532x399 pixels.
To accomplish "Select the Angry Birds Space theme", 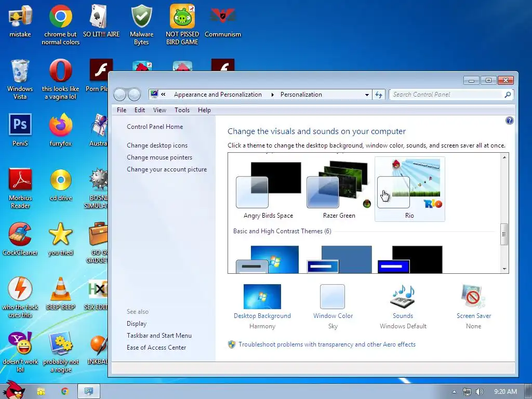I will coord(269,189).
